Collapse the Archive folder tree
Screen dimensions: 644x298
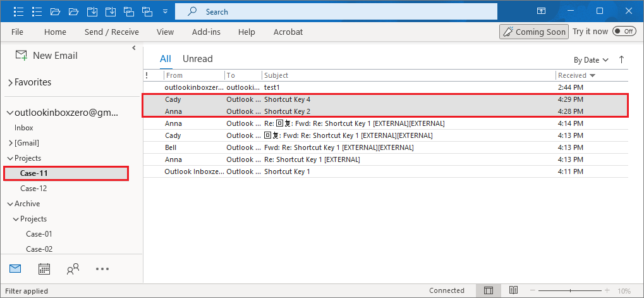pyautogui.click(x=10, y=204)
